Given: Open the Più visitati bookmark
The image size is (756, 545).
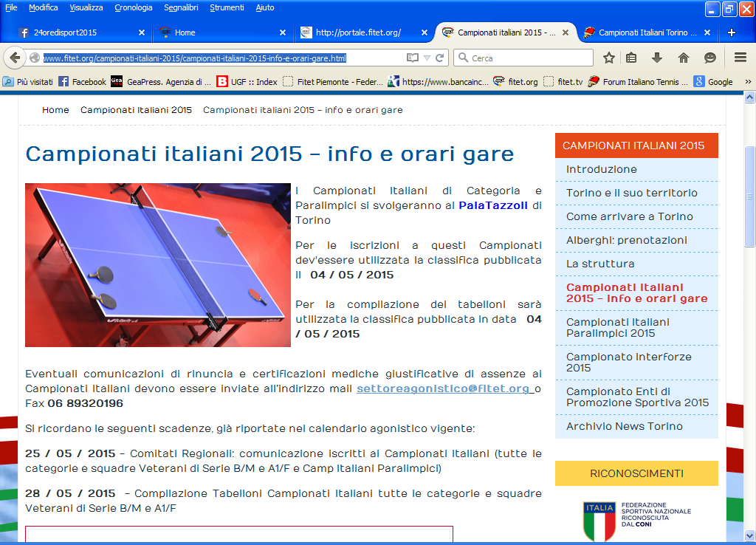Looking at the screenshot, I should click(28, 82).
